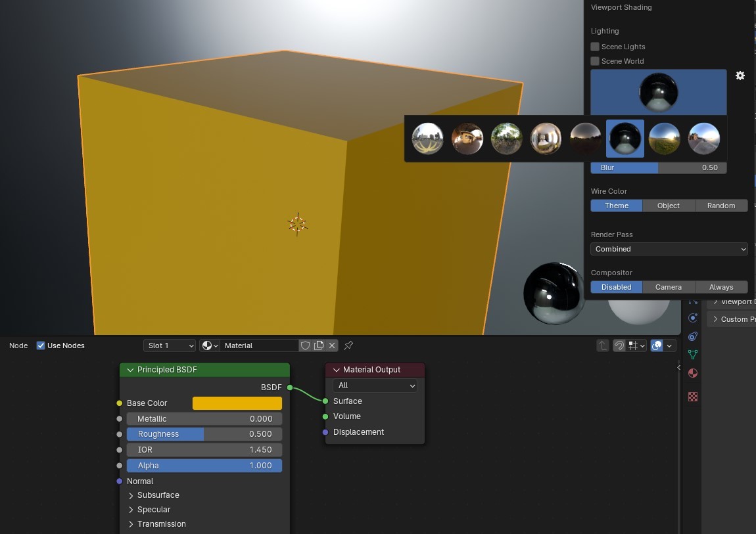Toggle the snap magnet icon
756x534 pixels.
point(619,345)
